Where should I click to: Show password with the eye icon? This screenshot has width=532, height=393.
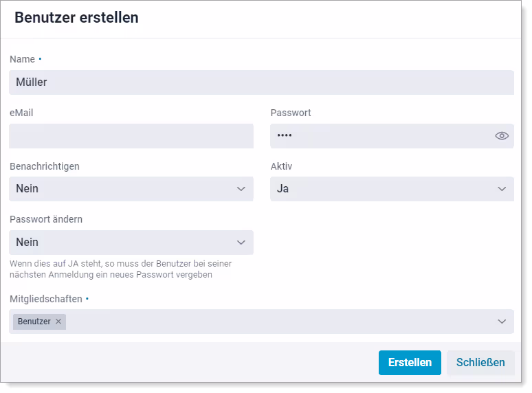click(x=502, y=136)
